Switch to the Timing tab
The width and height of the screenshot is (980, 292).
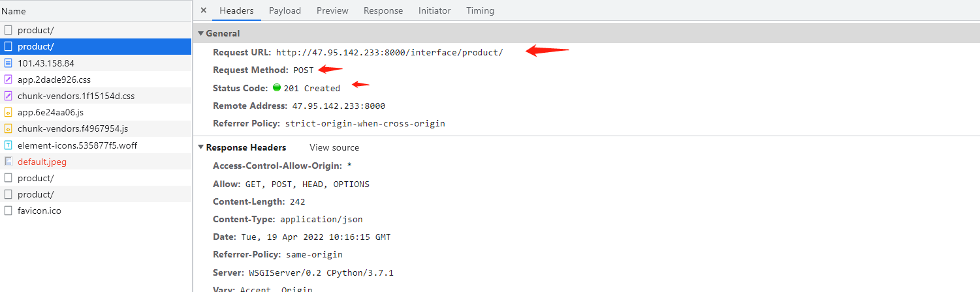click(x=480, y=10)
